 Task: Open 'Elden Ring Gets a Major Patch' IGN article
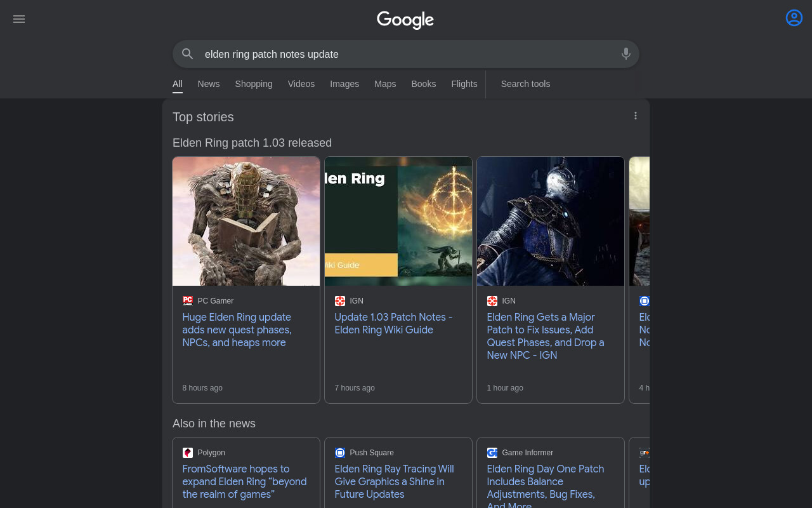tap(546, 337)
